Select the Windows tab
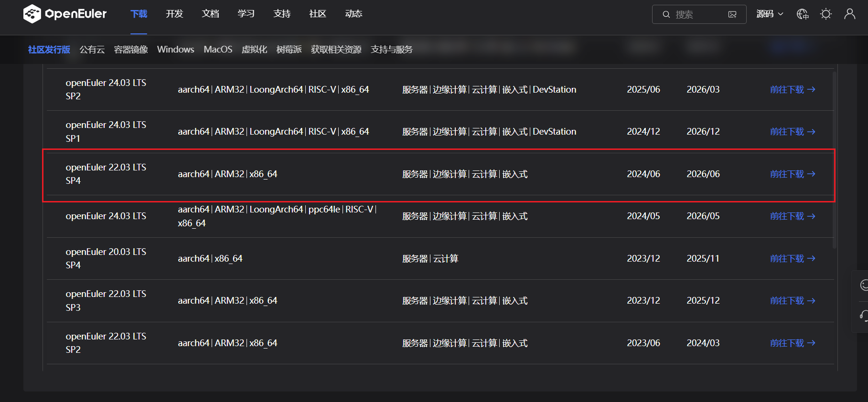The width and height of the screenshot is (868, 402). pos(176,50)
